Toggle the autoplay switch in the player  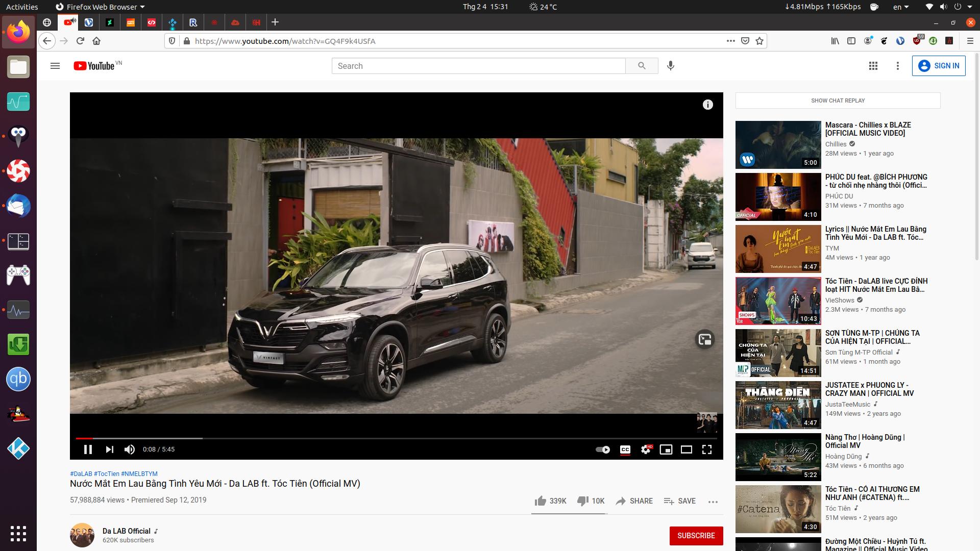coord(603,449)
